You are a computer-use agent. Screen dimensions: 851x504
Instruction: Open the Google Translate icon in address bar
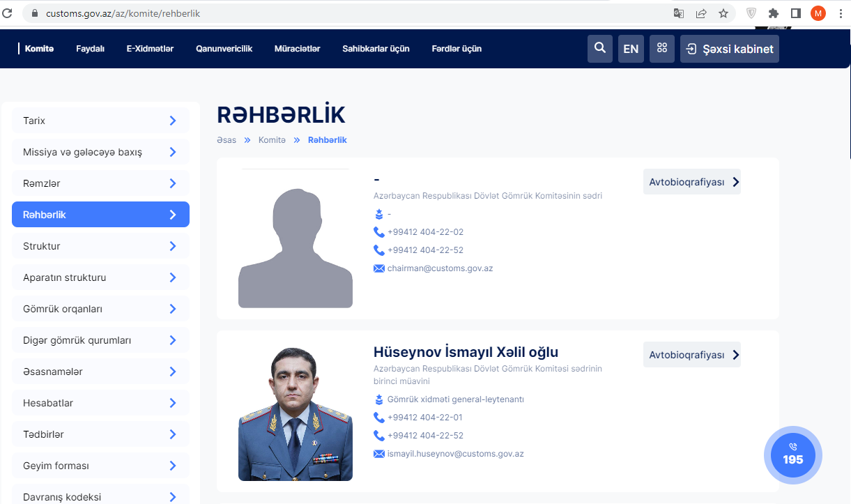[x=678, y=13]
